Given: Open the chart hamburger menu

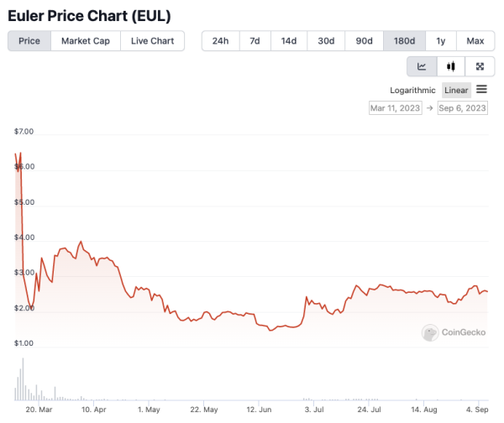Looking at the screenshot, I should coord(482,90).
